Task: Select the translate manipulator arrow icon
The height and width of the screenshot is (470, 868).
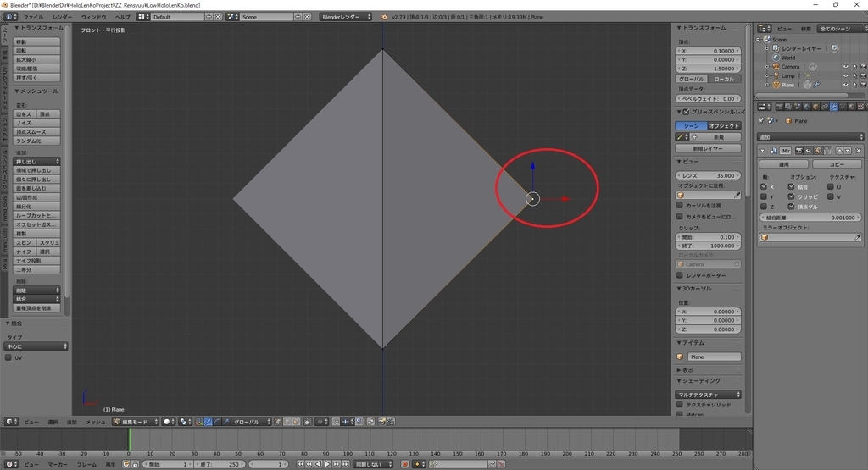Action: tap(209, 422)
